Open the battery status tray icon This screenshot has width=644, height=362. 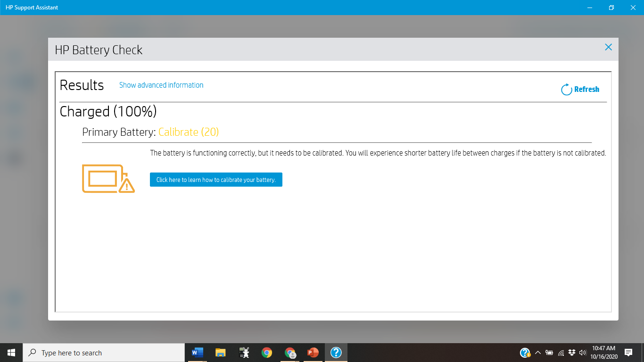[x=549, y=353]
